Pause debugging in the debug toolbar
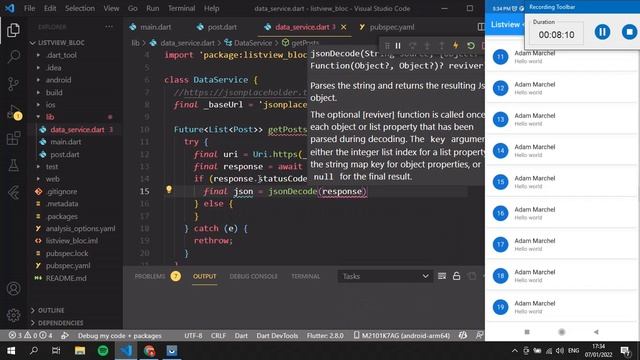640x360 pixels. click(x=398, y=46)
